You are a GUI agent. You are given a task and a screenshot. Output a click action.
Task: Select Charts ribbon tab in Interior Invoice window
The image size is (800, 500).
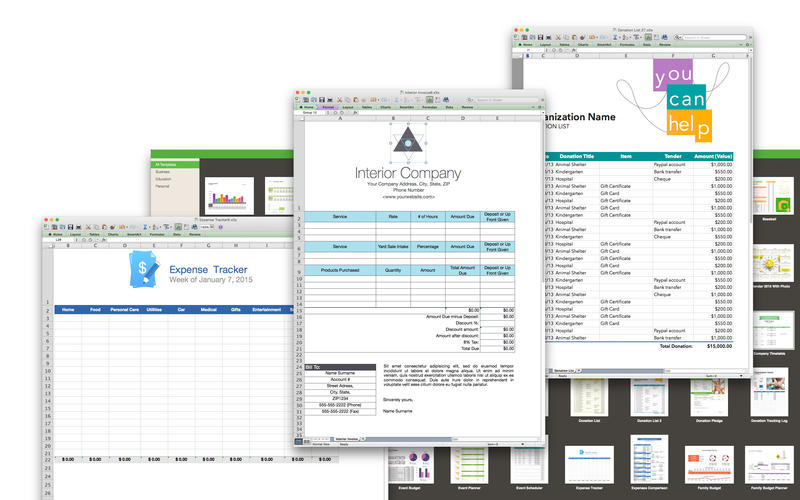pos(386,107)
